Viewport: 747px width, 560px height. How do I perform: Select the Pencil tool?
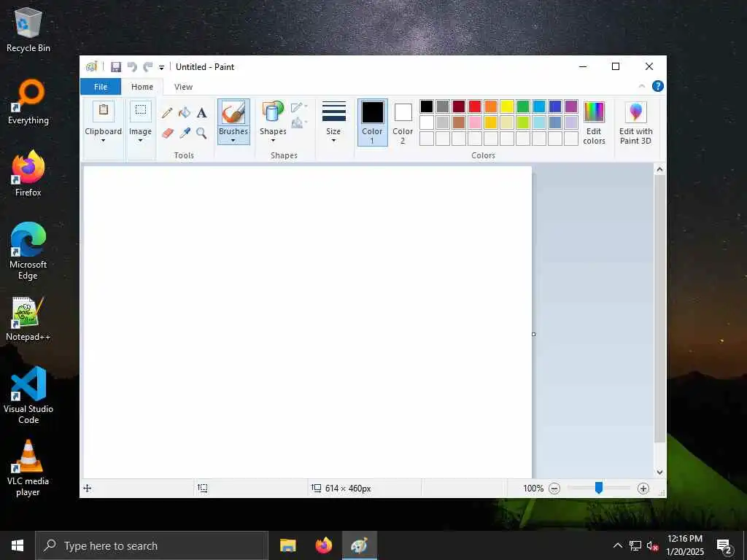pyautogui.click(x=167, y=113)
